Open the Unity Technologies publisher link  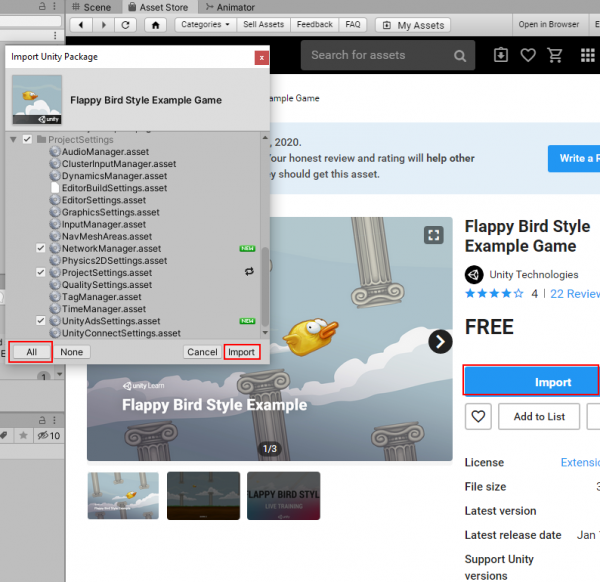533,274
